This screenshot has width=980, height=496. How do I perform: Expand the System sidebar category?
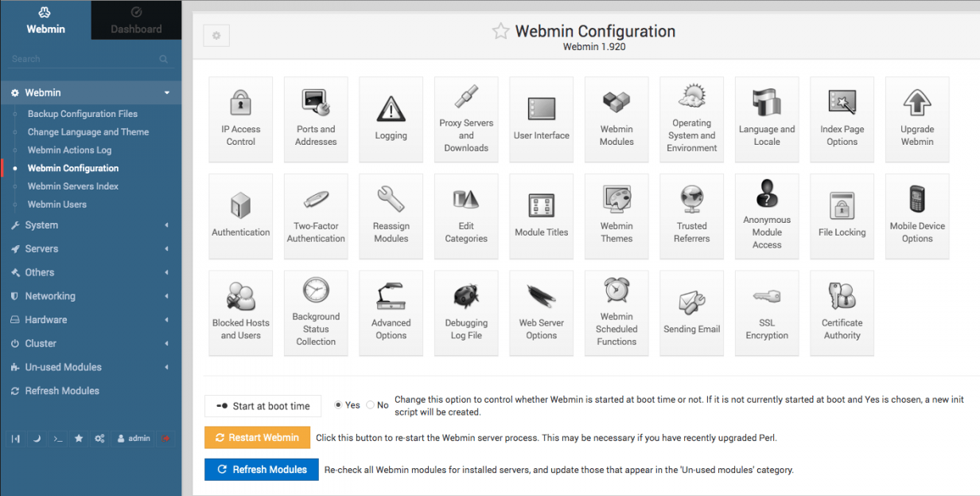point(91,225)
